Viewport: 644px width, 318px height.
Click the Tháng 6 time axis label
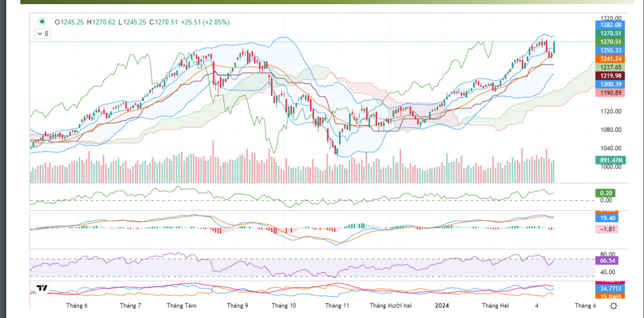click(77, 306)
